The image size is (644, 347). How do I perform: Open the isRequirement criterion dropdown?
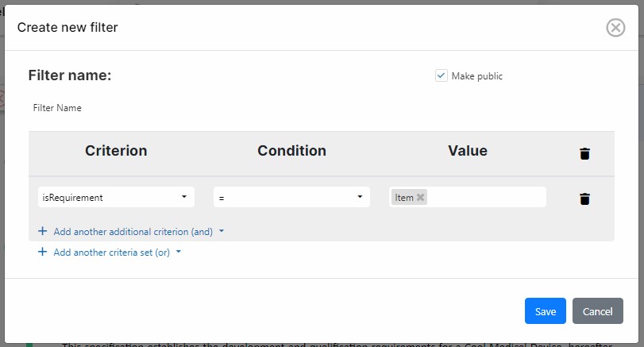pyautogui.click(x=116, y=197)
